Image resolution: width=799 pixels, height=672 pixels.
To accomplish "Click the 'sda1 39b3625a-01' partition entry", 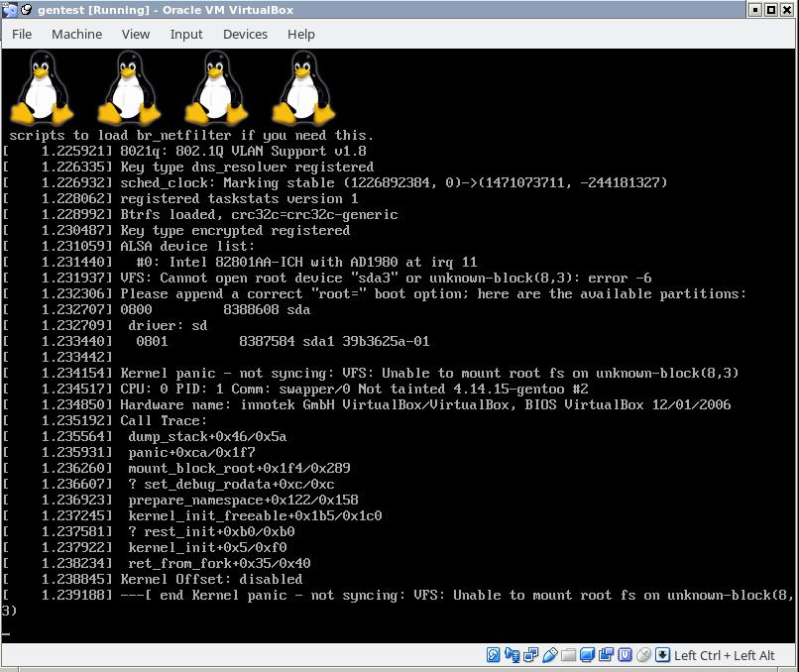I will tap(366, 341).
